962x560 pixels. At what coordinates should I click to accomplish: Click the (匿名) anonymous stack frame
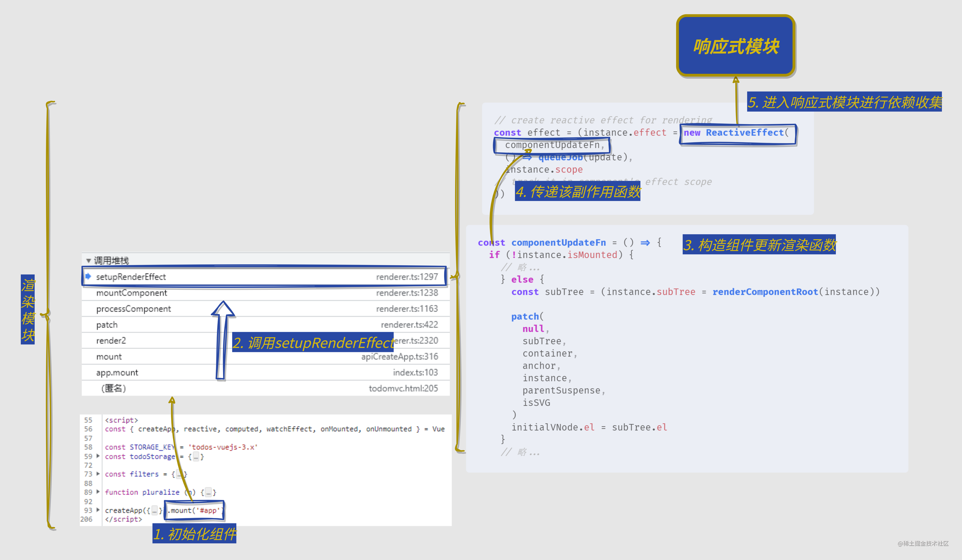pyautogui.click(x=113, y=388)
